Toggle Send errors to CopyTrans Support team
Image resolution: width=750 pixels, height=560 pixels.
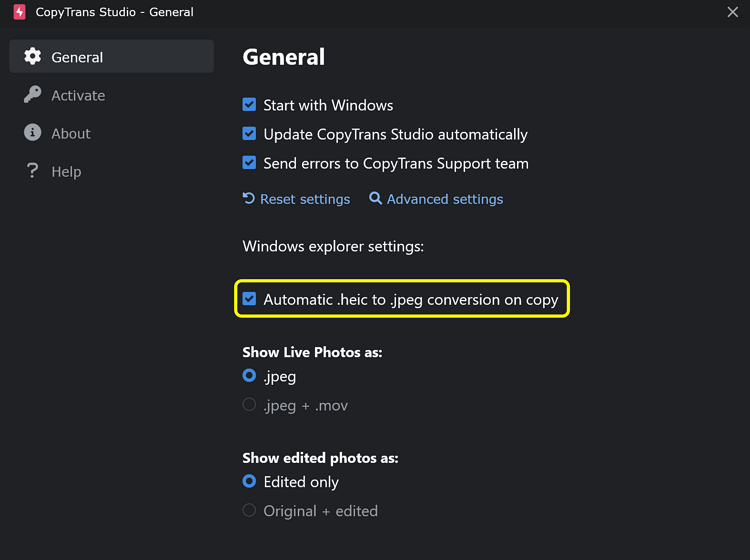tap(249, 163)
